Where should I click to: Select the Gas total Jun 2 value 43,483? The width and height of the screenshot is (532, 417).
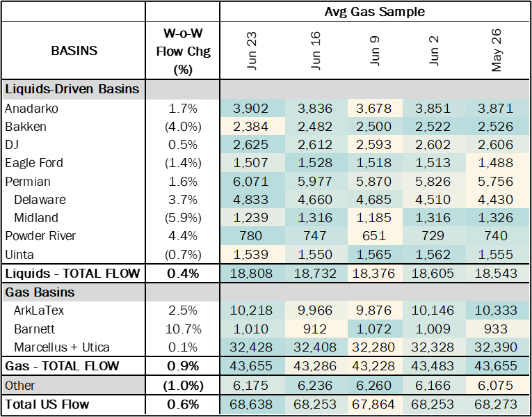(434, 365)
